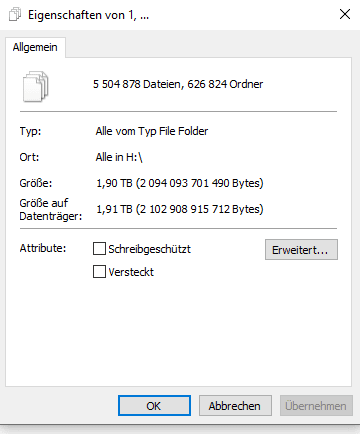Close the Eigenschaften dialog with X
Viewport: 360px width, 434px height.
tap(345, 14)
